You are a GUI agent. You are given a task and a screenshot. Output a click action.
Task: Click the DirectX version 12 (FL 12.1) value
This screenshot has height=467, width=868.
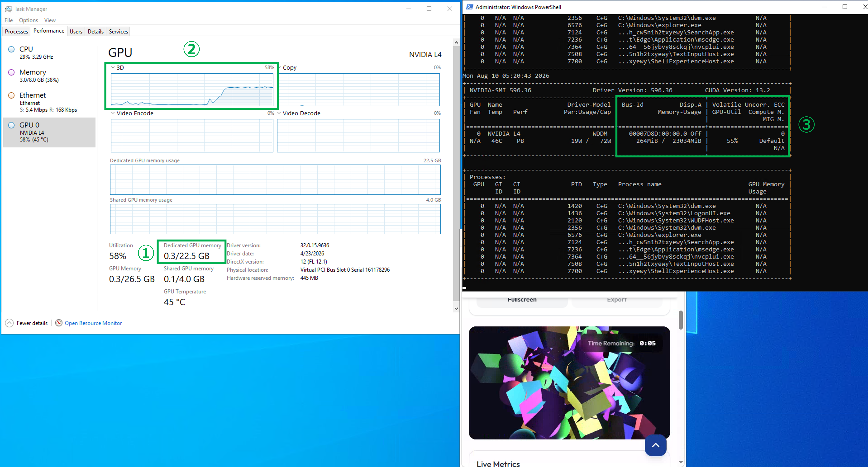[314, 262]
